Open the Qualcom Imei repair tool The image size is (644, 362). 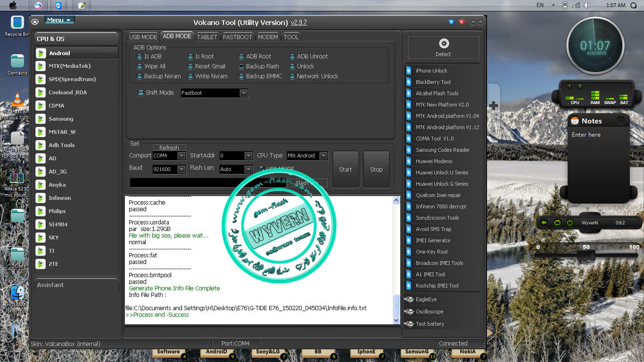(x=438, y=195)
